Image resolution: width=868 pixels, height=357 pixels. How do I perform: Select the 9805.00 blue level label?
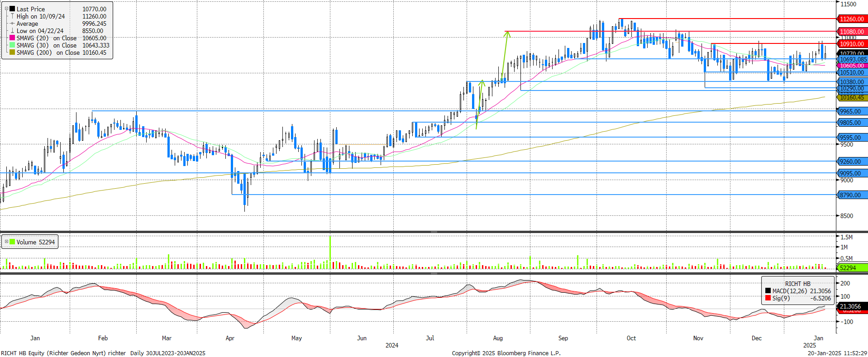(852, 123)
